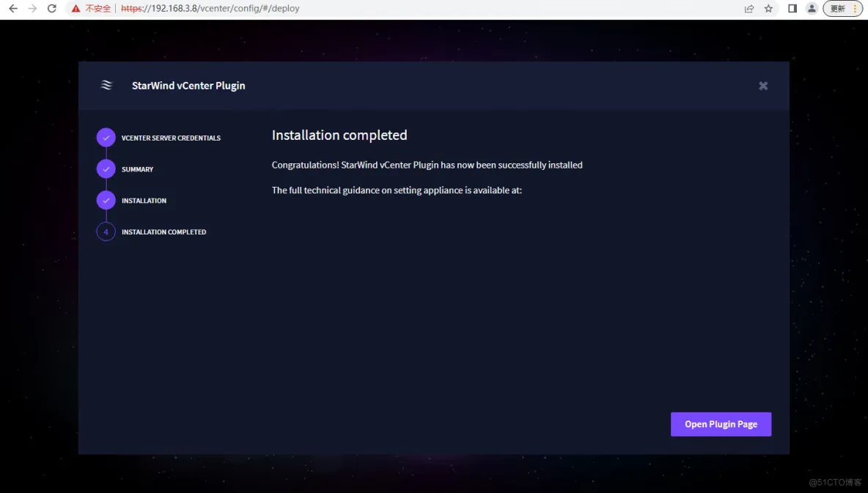
Task: Click the full technical guidance text line
Action: click(x=397, y=190)
